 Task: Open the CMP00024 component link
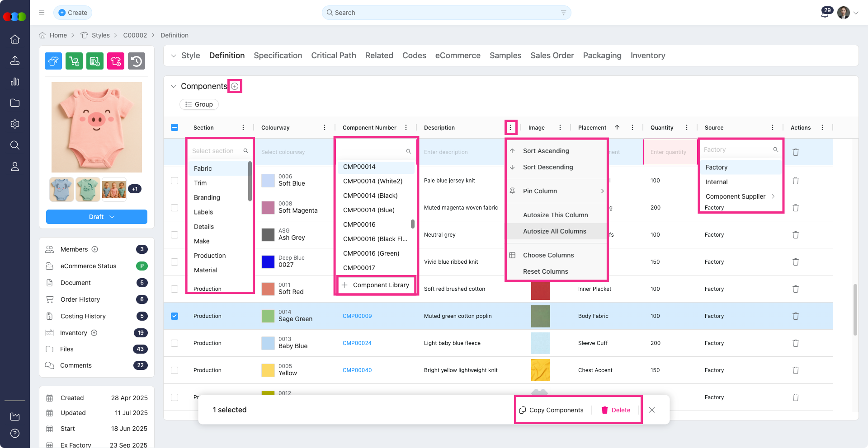pyautogui.click(x=357, y=343)
